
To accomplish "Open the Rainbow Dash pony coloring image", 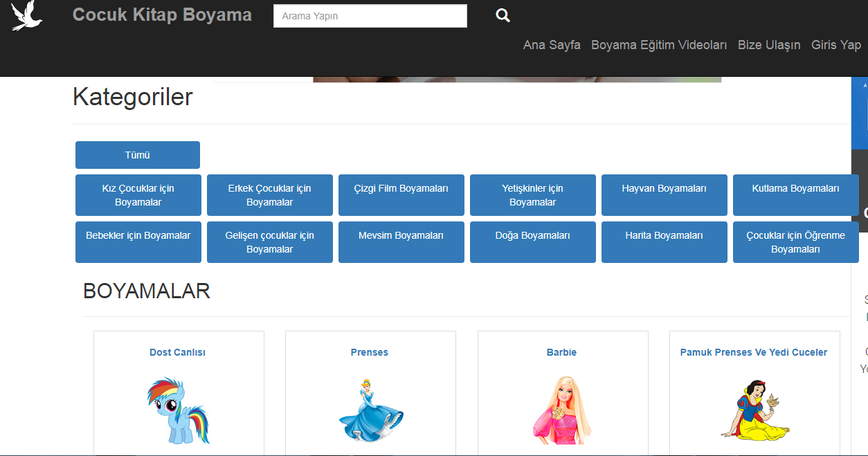I will (178, 410).
